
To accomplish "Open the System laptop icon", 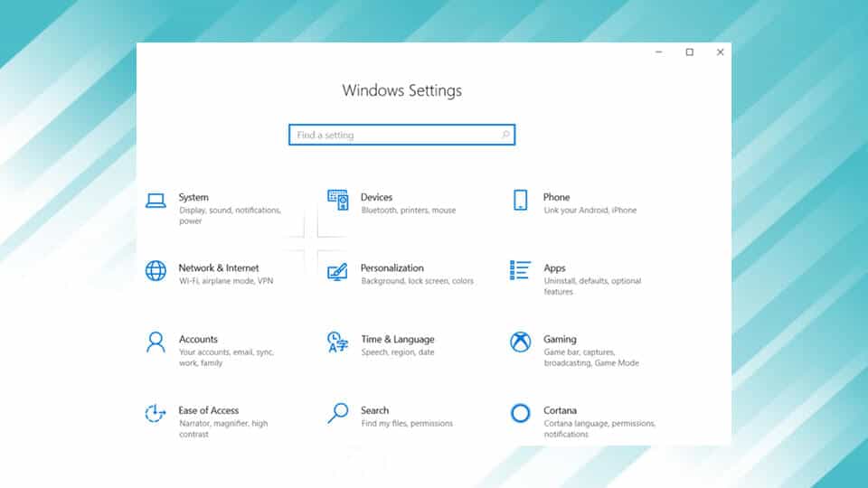I will point(156,201).
